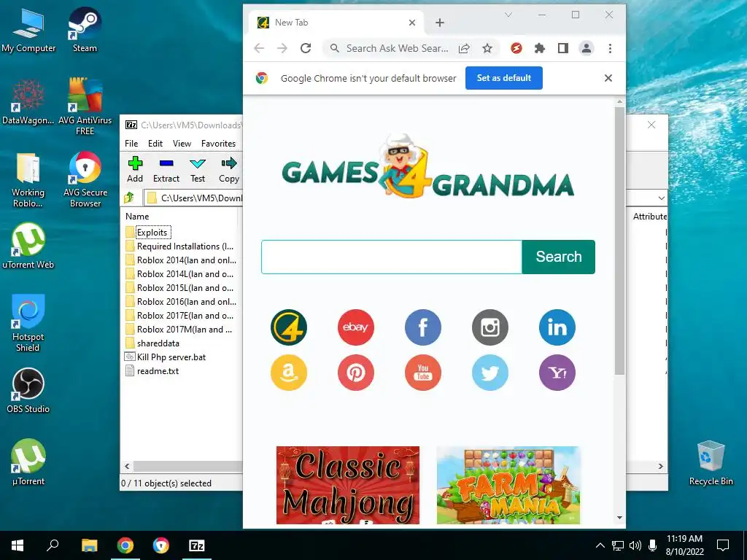The height and width of the screenshot is (560, 747).
Task: Expand the Chrome tab search chevron
Action: (x=508, y=15)
